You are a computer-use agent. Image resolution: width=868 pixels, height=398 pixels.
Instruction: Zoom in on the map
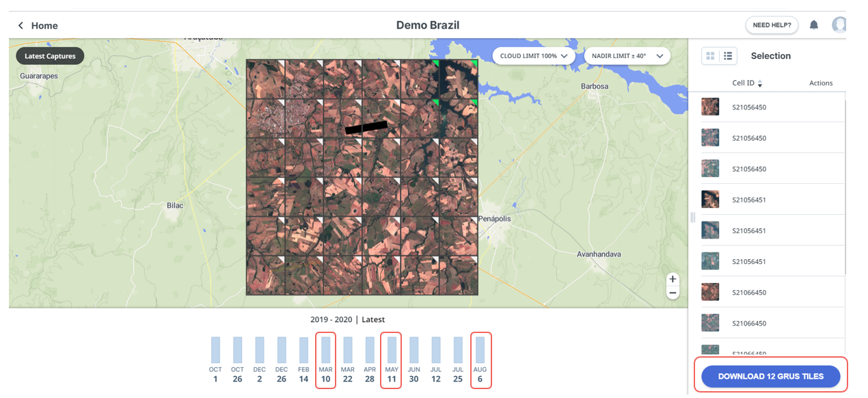(673, 279)
